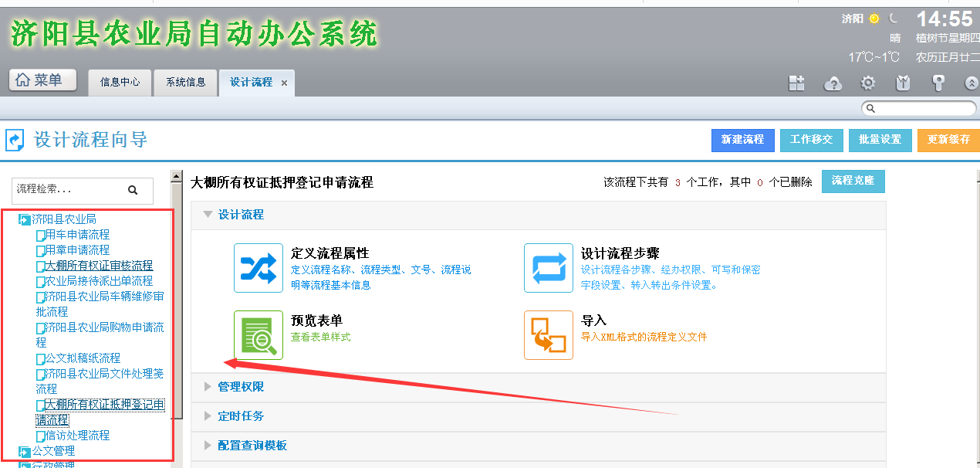Image resolution: width=980 pixels, height=468 pixels.
Task: Click the 工作移交 button
Action: [811, 140]
